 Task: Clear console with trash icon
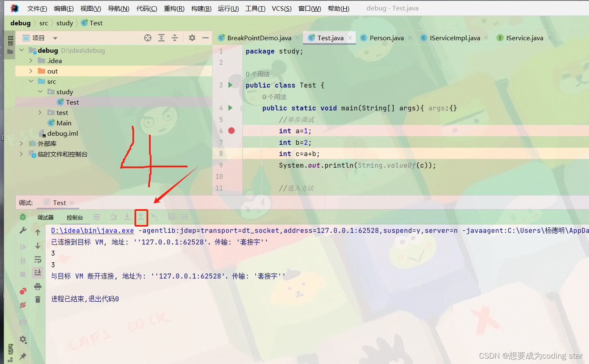[38, 299]
